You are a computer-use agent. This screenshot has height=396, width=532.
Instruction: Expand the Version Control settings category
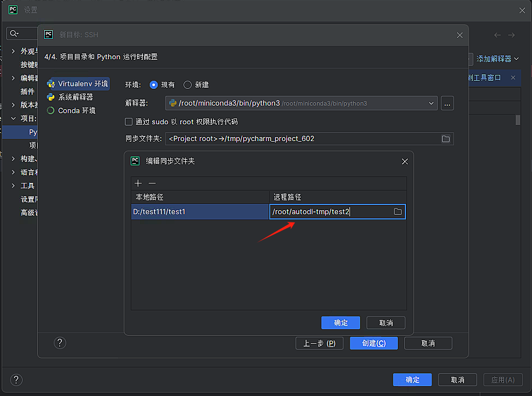point(13,105)
